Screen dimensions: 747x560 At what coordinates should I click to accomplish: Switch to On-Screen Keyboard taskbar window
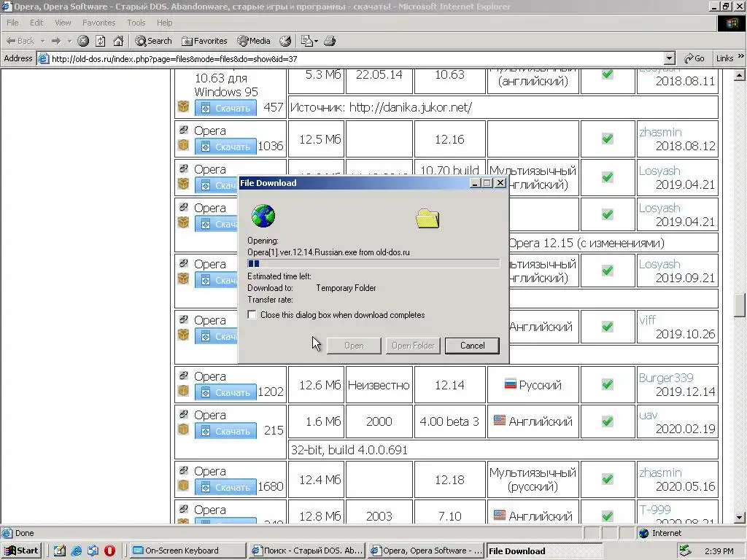tap(187, 551)
